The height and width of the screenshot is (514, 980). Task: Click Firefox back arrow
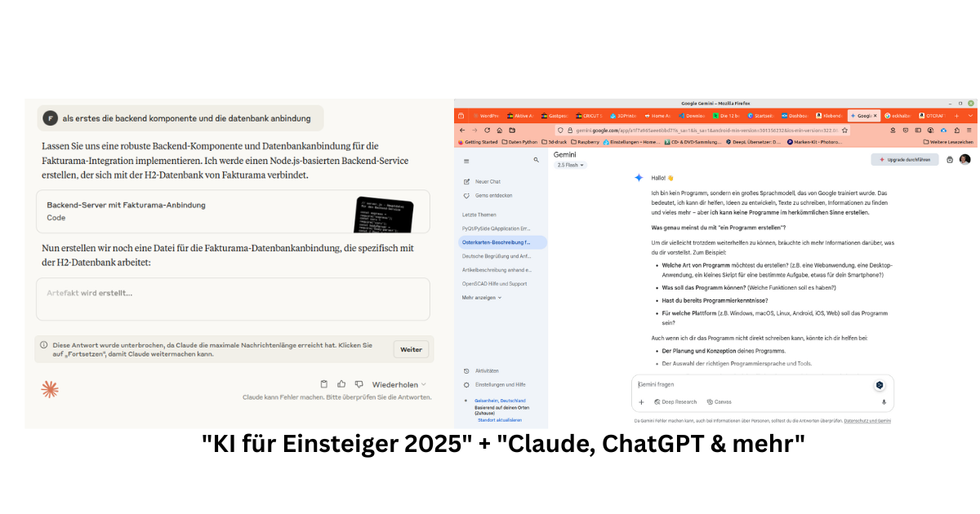[462, 130]
